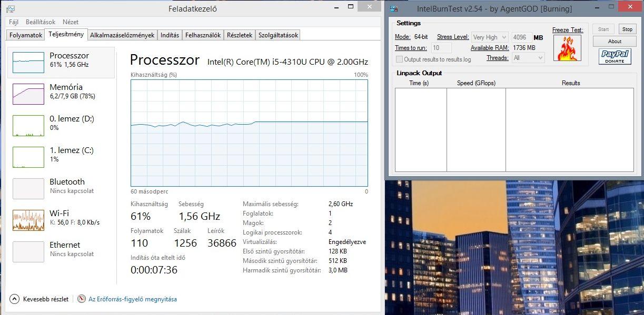644x315 pixels.
Task: Click the PayPal Donate button
Action: pos(615,56)
